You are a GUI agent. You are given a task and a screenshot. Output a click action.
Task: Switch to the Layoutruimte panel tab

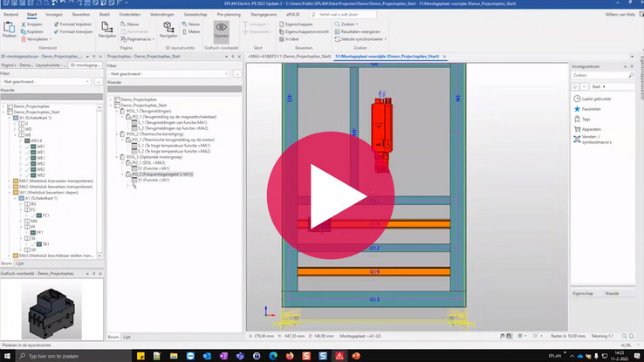(x=51, y=65)
